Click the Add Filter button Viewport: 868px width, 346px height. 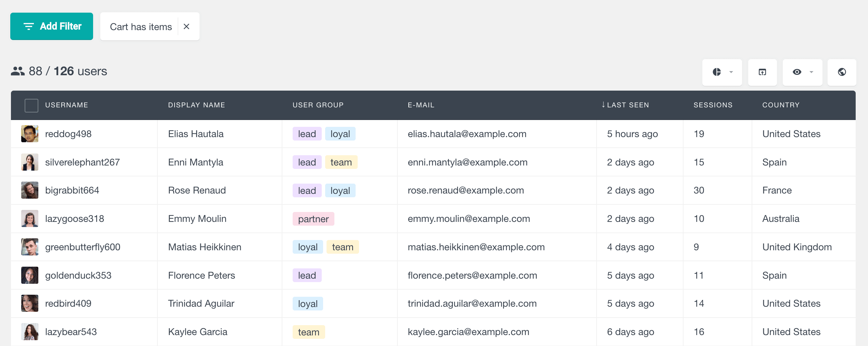click(52, 26)
